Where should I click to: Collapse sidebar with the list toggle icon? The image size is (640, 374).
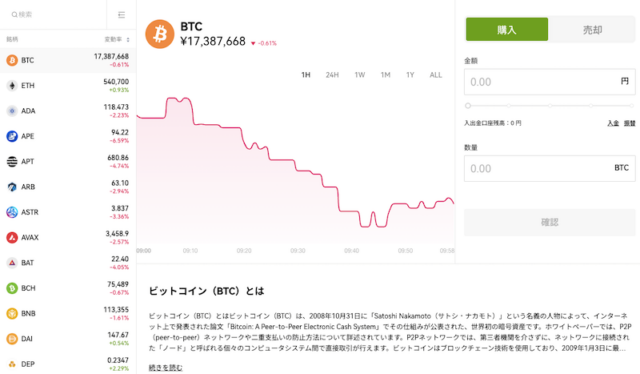121,15
